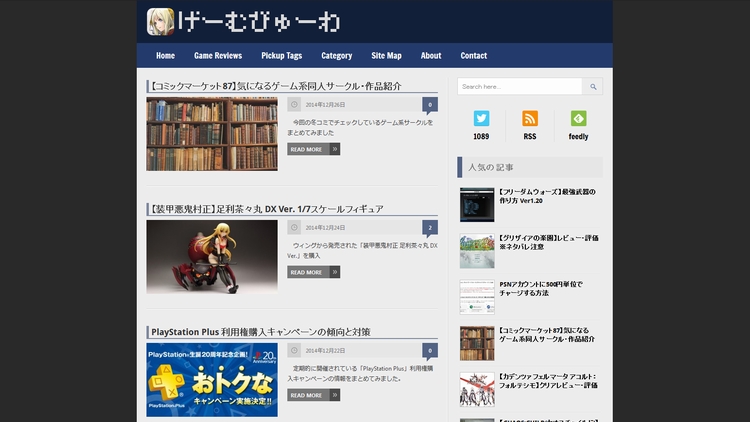The height and width of the screenshot is (422, 750).
Task: Click READ MORE for PlayStation Plus post
Action: [314, 395]
